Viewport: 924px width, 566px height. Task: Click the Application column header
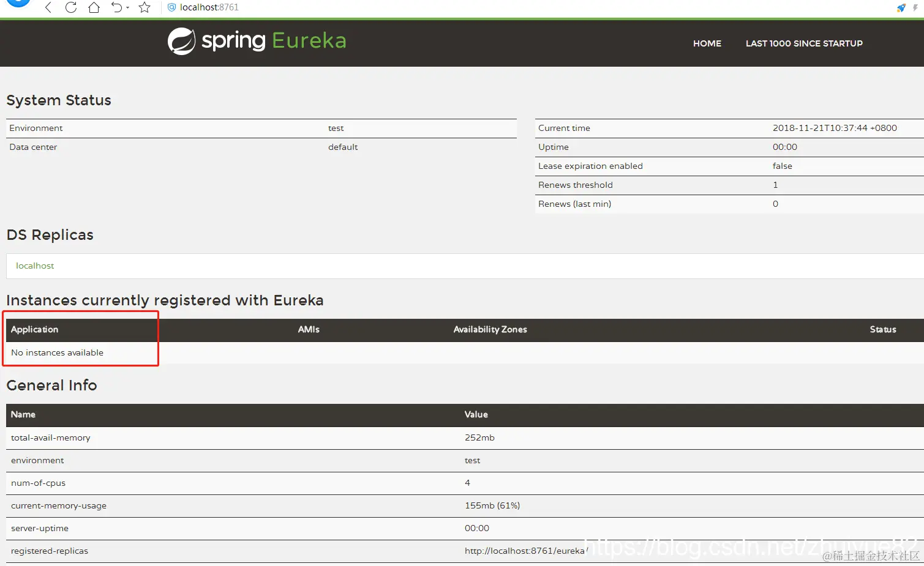coord(35,329)
